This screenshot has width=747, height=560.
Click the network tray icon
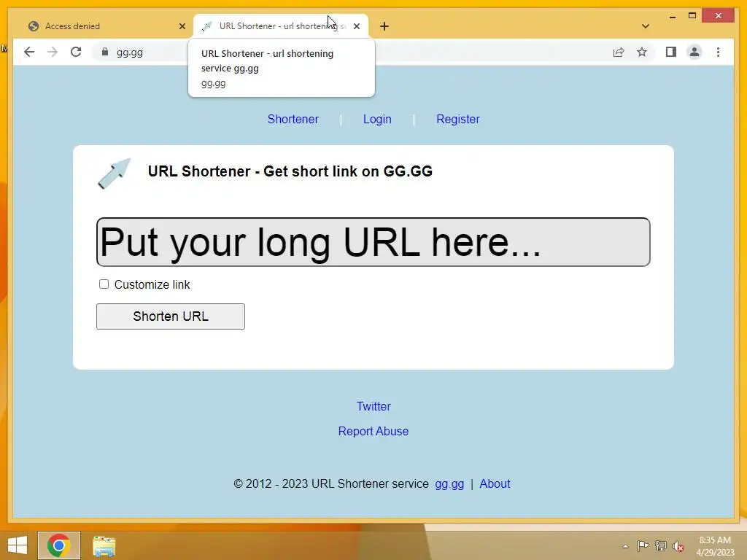coord(661,546)
